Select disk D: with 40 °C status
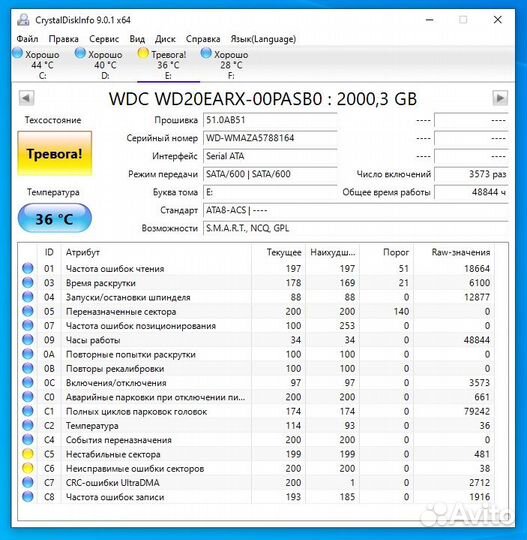The image size is (527, 540). point(99,64)
